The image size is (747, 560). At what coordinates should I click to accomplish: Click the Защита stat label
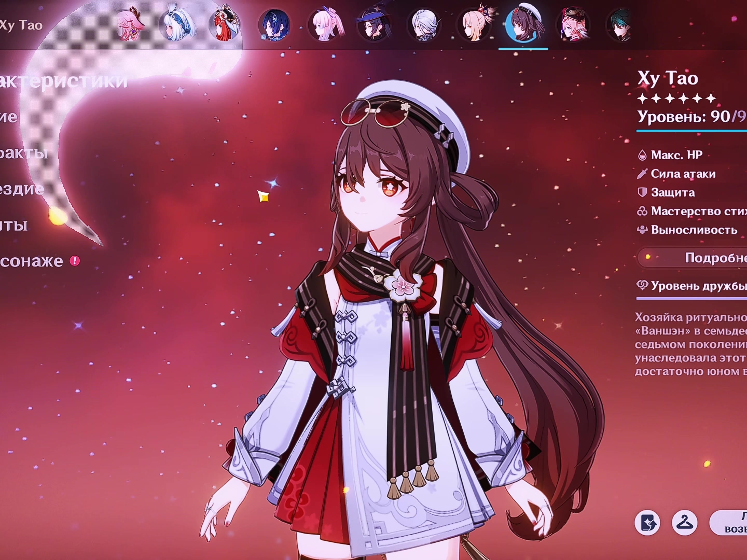673,192
